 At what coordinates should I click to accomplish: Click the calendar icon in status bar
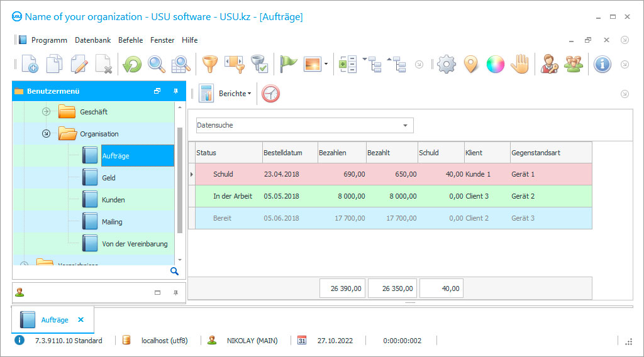(x=302, y=340)
